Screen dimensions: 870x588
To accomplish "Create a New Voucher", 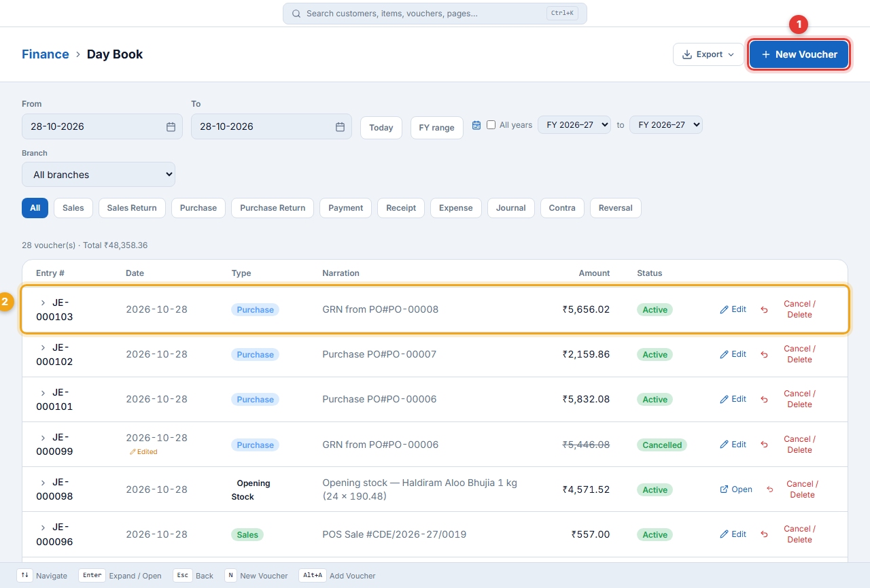I will [x=799, y=54].
